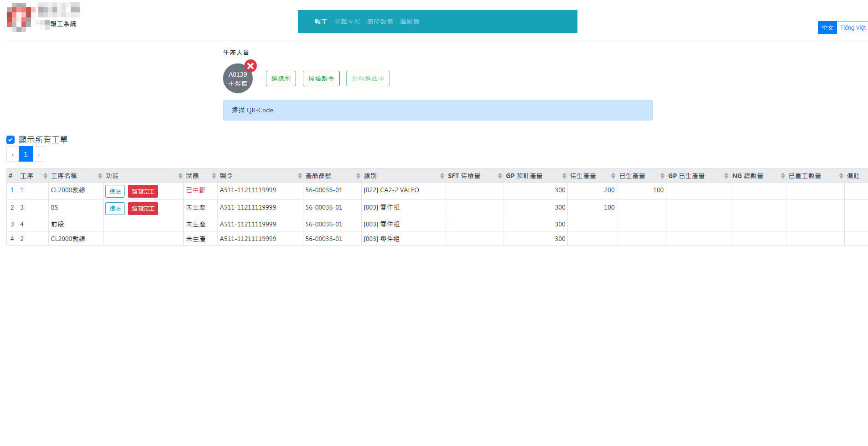
Task: Click the 掃描 QR-Code input bar
Action: pos(437,110)
